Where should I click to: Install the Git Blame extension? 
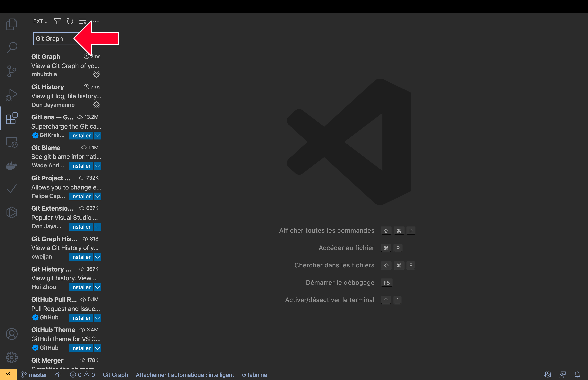(81, 166)
